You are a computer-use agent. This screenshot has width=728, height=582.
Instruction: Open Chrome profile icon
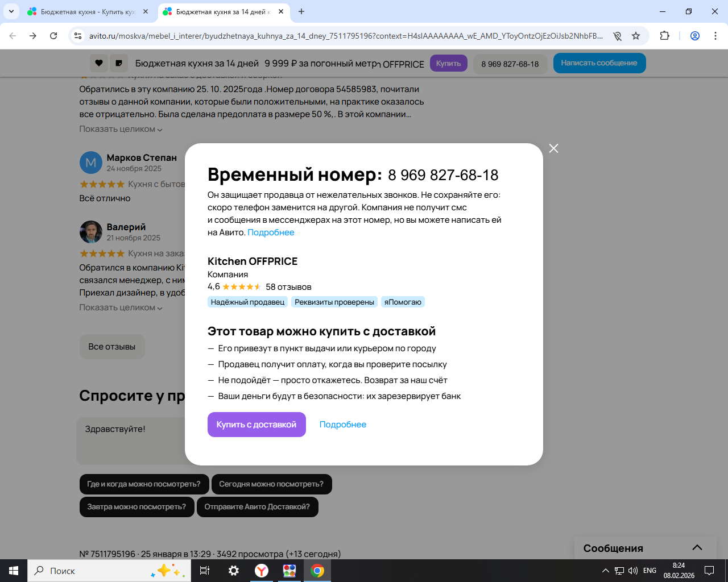pos(695,36)
